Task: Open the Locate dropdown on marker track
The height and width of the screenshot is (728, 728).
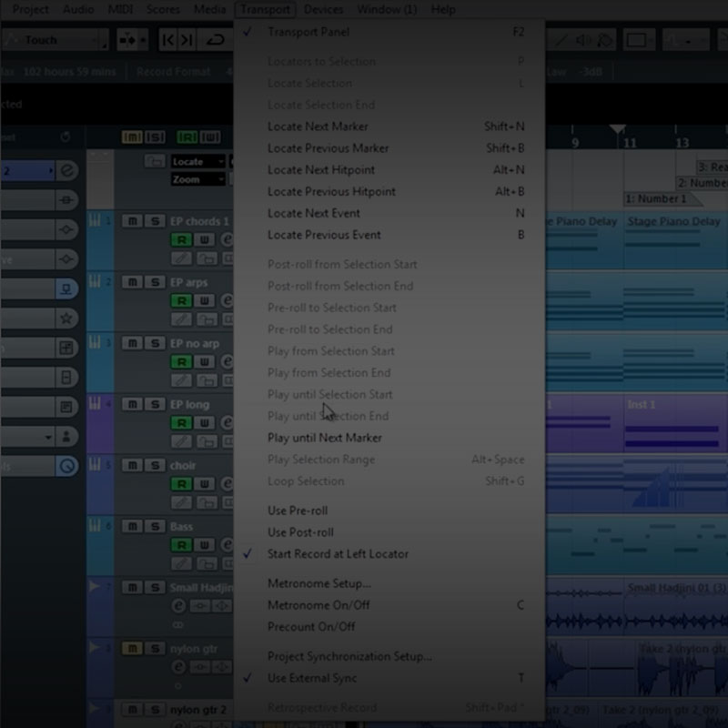Action: [197, 162]
